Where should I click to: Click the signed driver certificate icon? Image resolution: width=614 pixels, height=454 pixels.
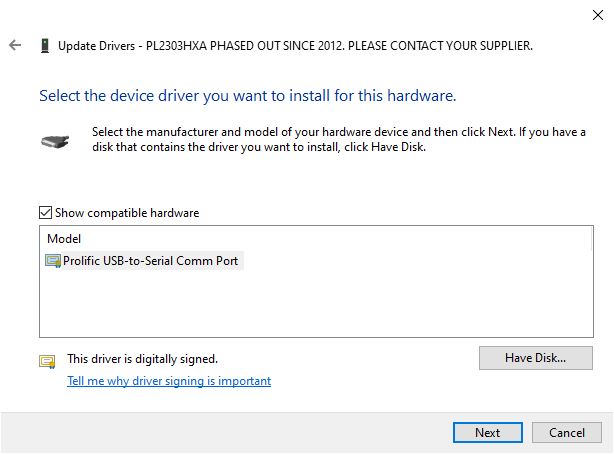(47, 361)
